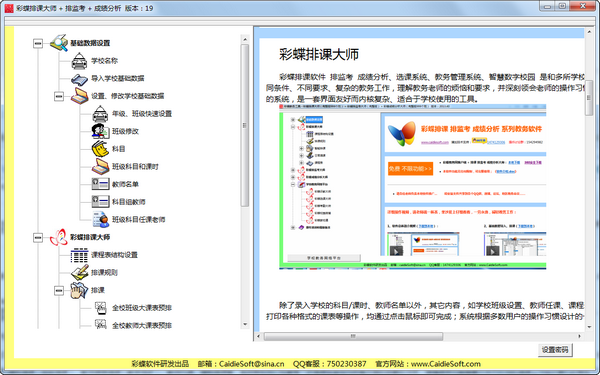600x375 pixels.
Task: Click the icon beside 学校名称
Action: pos(79,61)
